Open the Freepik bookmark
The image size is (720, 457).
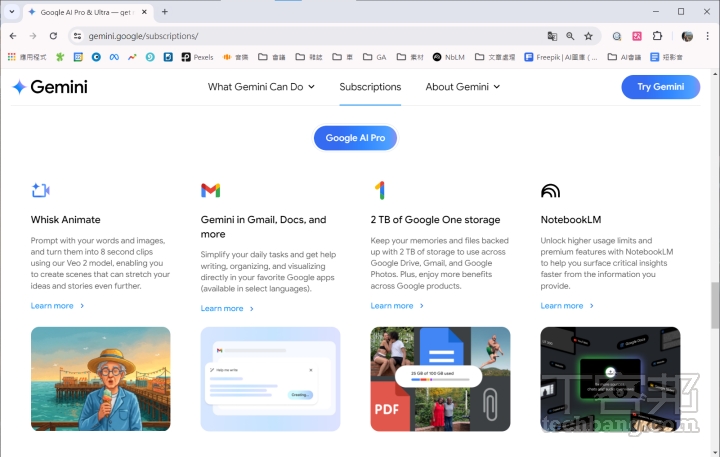point(561,57)
